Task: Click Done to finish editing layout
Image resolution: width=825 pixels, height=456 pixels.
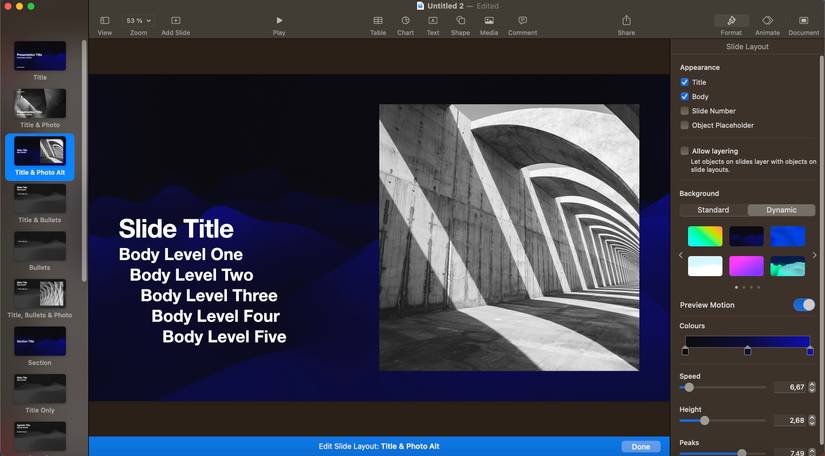Action: pyautogui.click(x=641, y=447)
